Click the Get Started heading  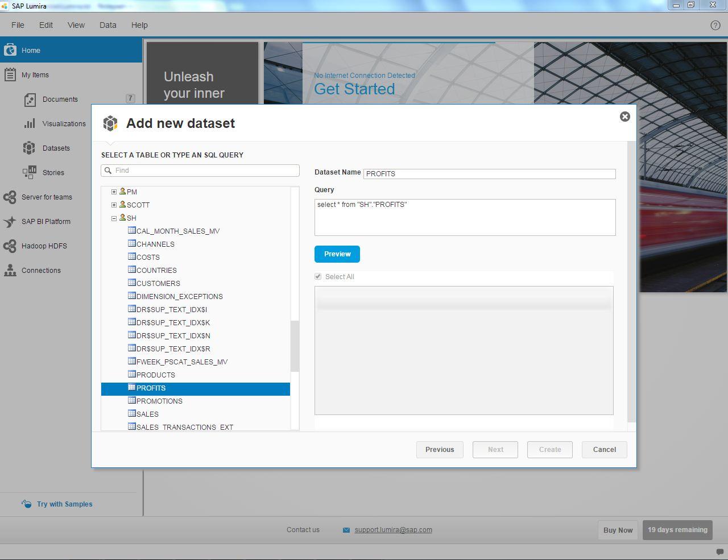354,89
